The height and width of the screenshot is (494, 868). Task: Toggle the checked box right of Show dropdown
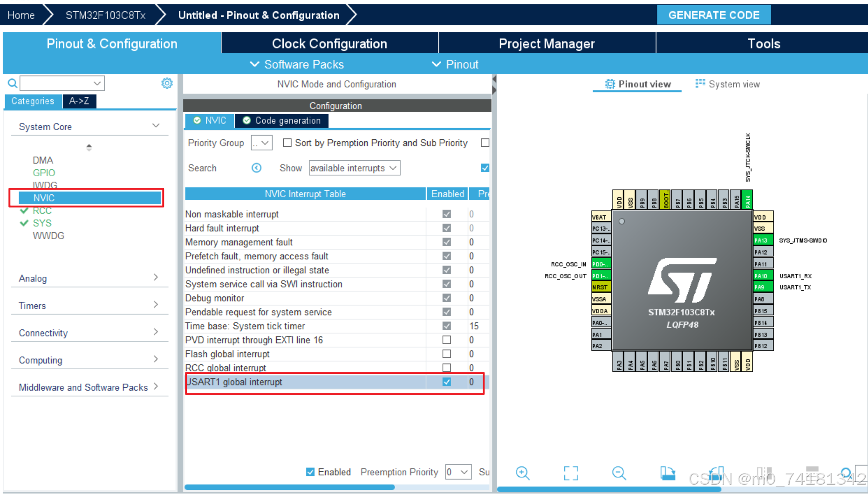(485, 168)
